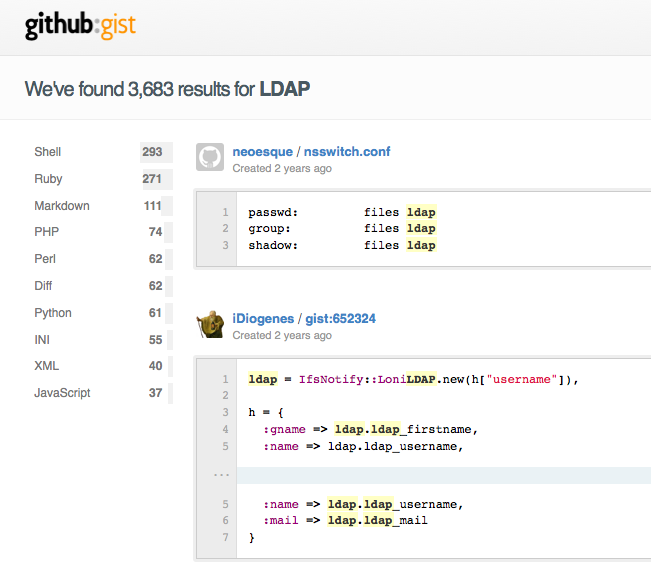
Task: Click the JavaScript count 37
Action: coord(155,393)
